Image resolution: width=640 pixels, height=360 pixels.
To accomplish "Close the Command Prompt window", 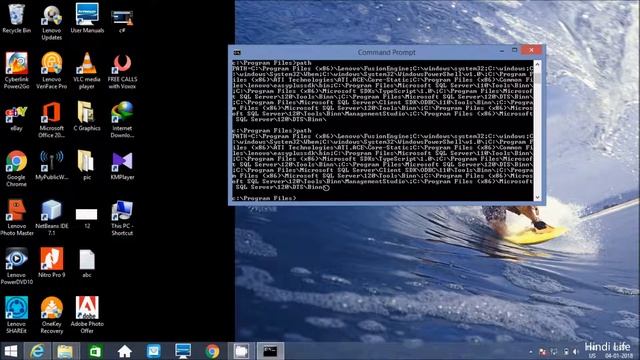I will click(x=531, y=50).
